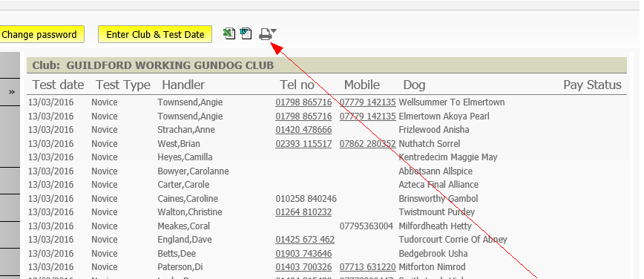
Task: Select the 13/03/2016 date in West,Brian row
Action: (x=51, y=144)
